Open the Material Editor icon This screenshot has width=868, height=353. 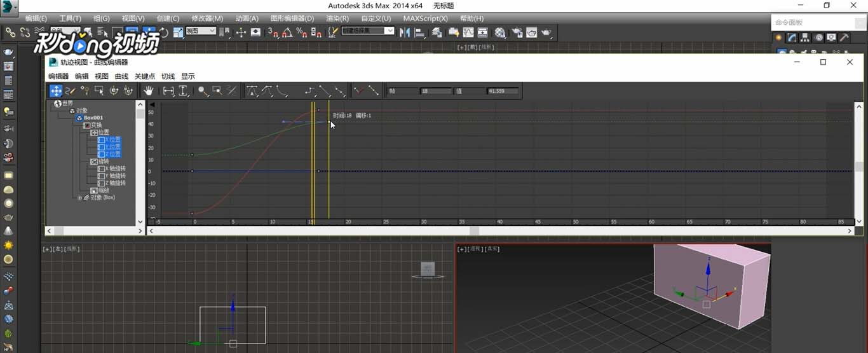point(500,32)
